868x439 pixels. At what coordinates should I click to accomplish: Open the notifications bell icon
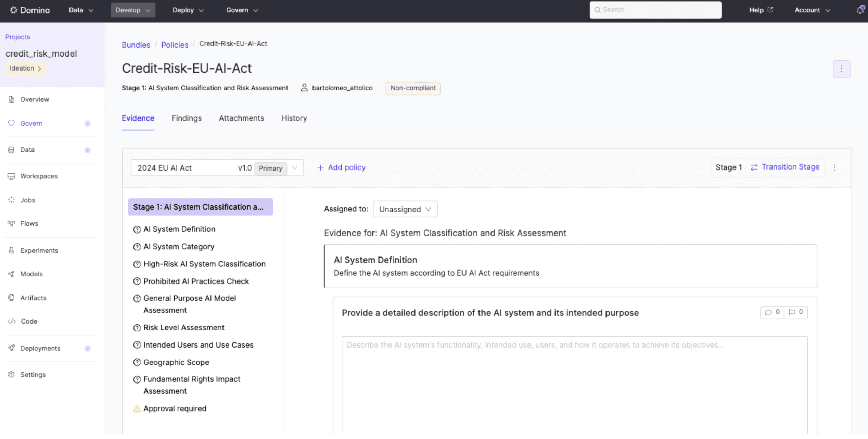click(860, 10)
